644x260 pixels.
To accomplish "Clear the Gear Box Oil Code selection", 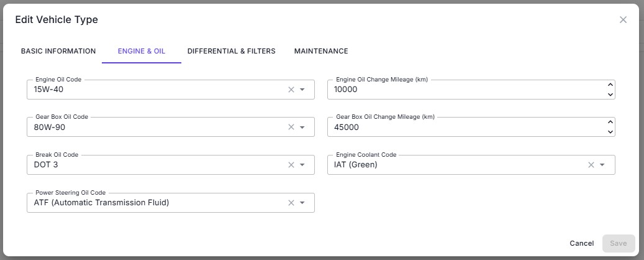I will pyautogui.click(x=291, y=128).
